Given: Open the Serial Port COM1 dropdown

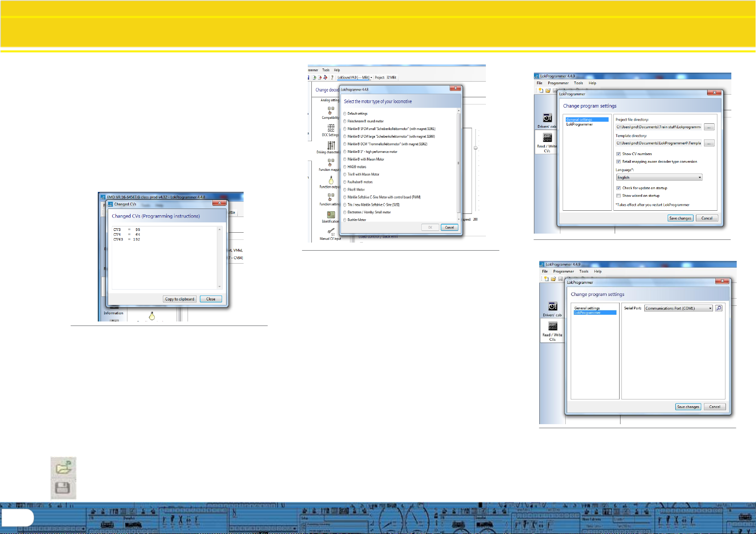Looking at the screenshot, I should [x=678, y=308].
